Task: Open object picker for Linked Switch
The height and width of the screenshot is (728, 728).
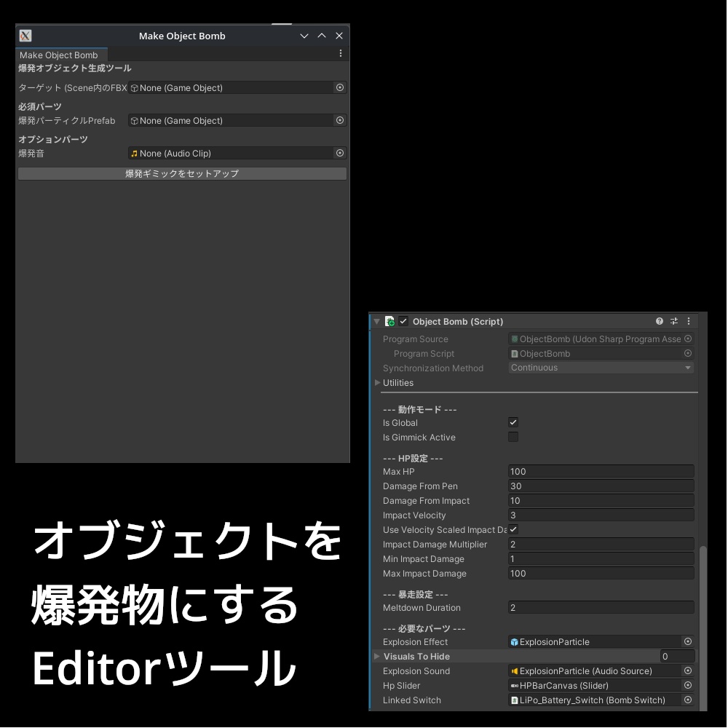Action: point(687,700)
